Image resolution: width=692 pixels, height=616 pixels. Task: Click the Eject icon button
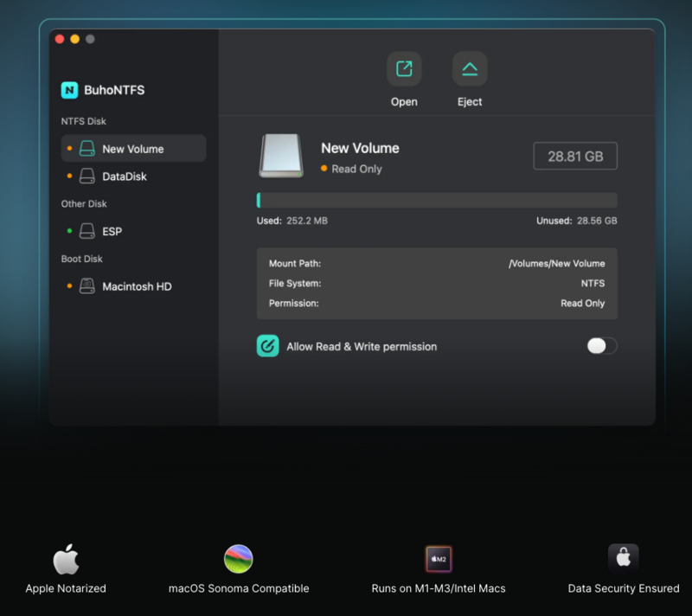(470, 69)
